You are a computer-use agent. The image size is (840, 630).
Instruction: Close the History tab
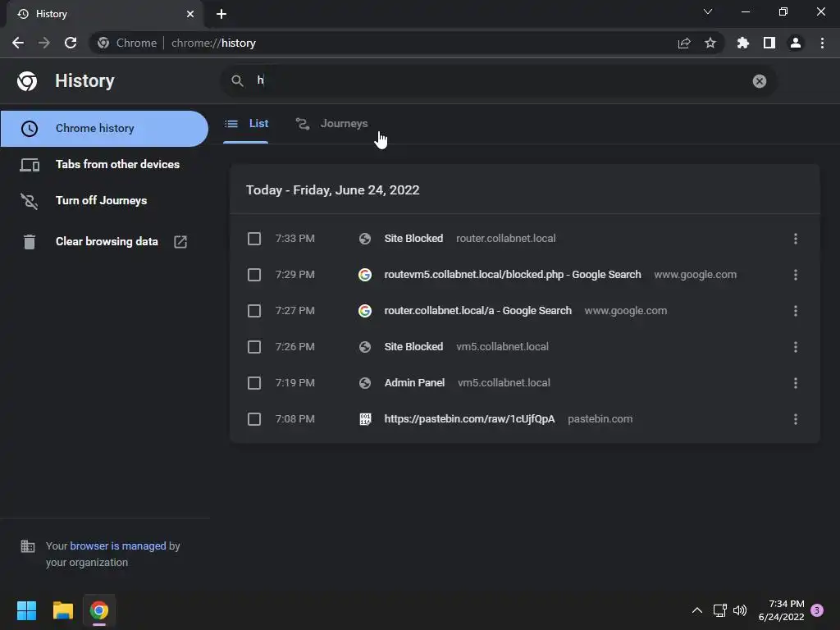point(190,14)
